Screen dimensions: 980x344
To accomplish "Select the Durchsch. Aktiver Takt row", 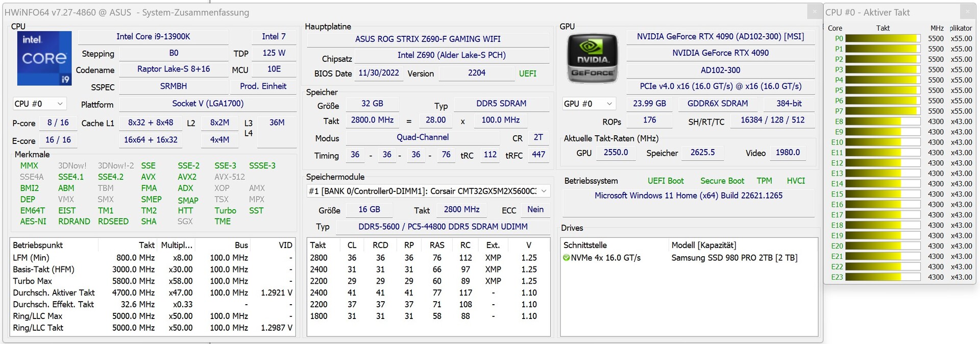I will pyautogui.click(x=153, y=292).
